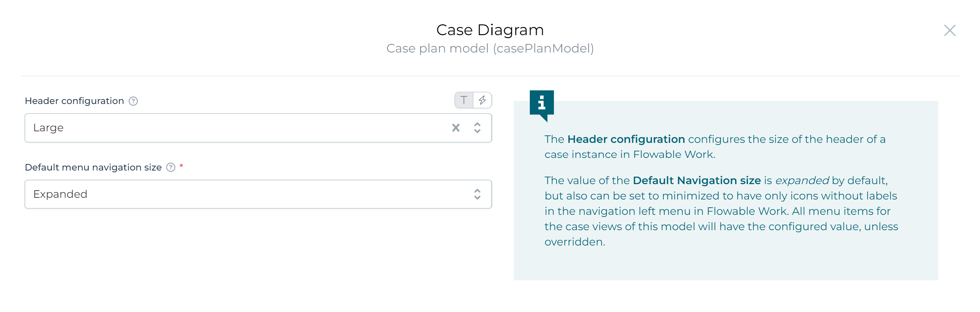Close the Case Diagram dialog

950,30
